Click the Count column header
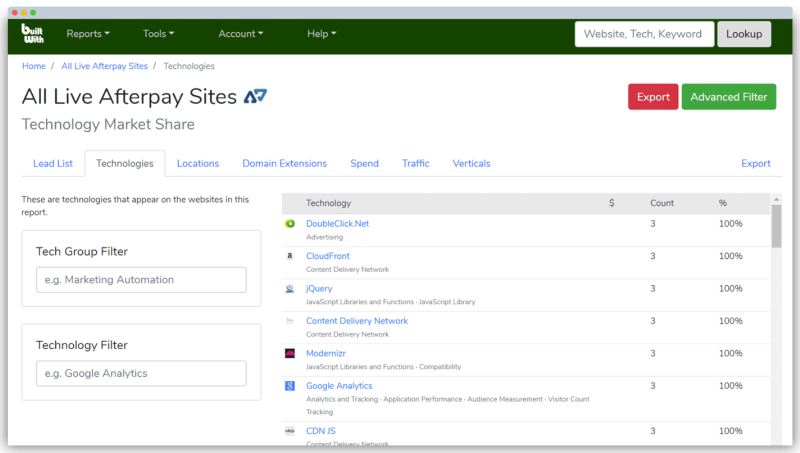 [662, 203]
